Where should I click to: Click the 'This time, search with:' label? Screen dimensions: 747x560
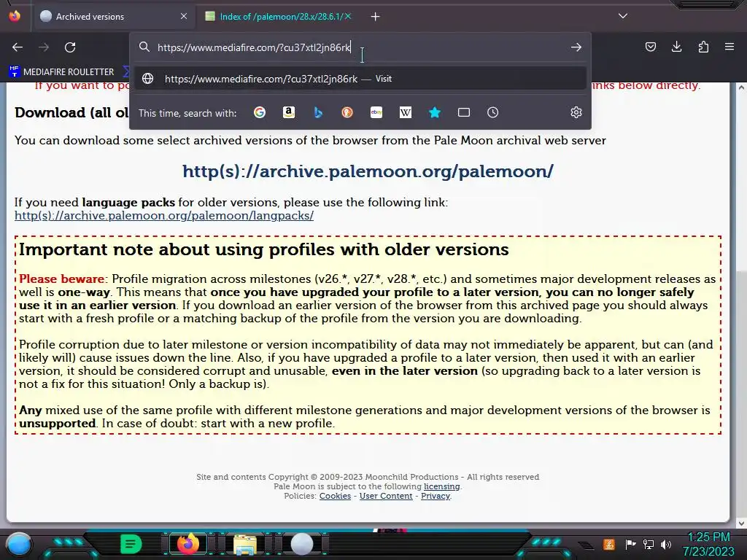187,113
